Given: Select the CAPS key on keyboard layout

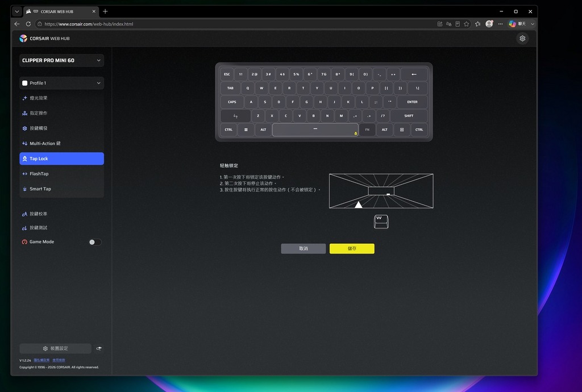Looking at the screenshot, I should point(232,102).
